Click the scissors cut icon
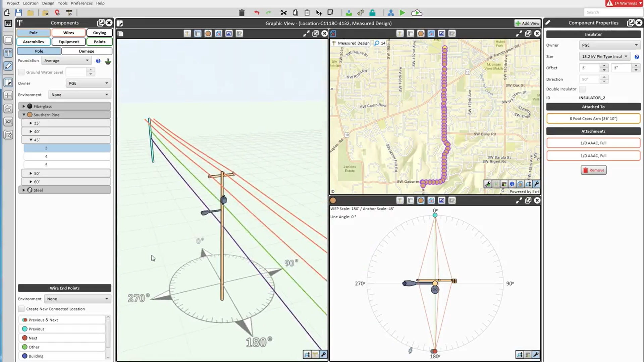This screenshot has height=362, width=644. click(x=283, y=13)
